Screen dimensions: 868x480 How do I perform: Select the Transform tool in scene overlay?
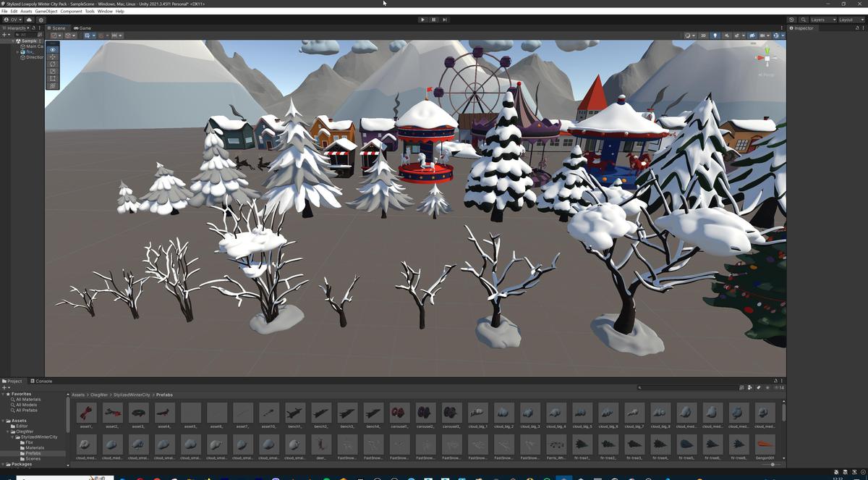pos(52,85)
